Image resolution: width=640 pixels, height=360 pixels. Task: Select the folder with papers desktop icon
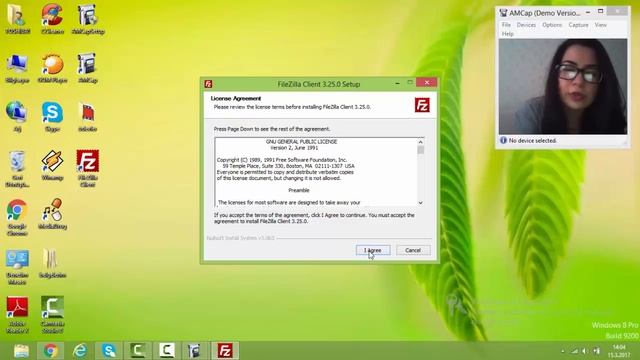[x=52, y=263]
